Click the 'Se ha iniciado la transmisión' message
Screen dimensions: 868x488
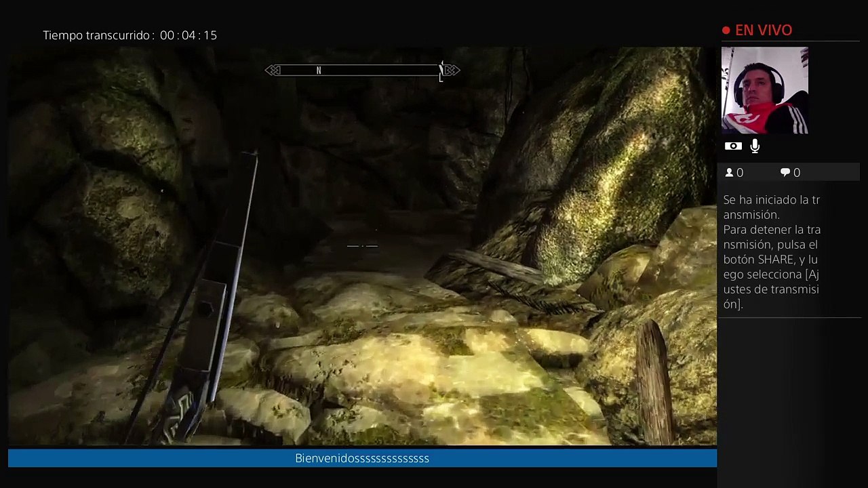pyautogui.click(x=772, y=207)
